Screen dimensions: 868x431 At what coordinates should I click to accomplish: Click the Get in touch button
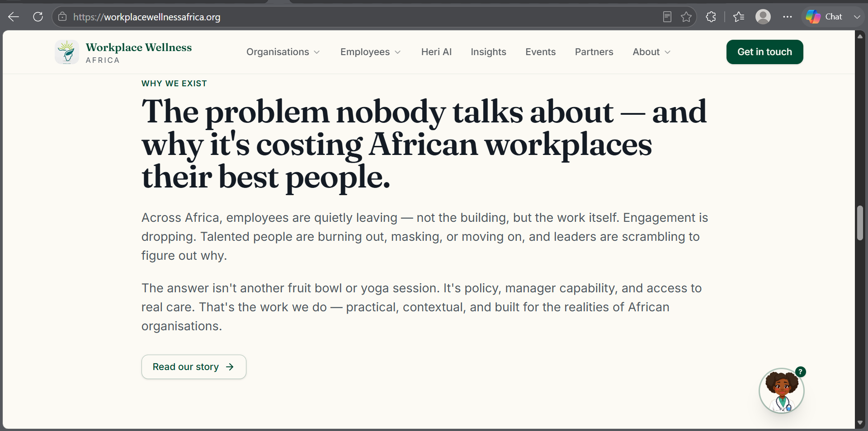click(x=764, y=52)
